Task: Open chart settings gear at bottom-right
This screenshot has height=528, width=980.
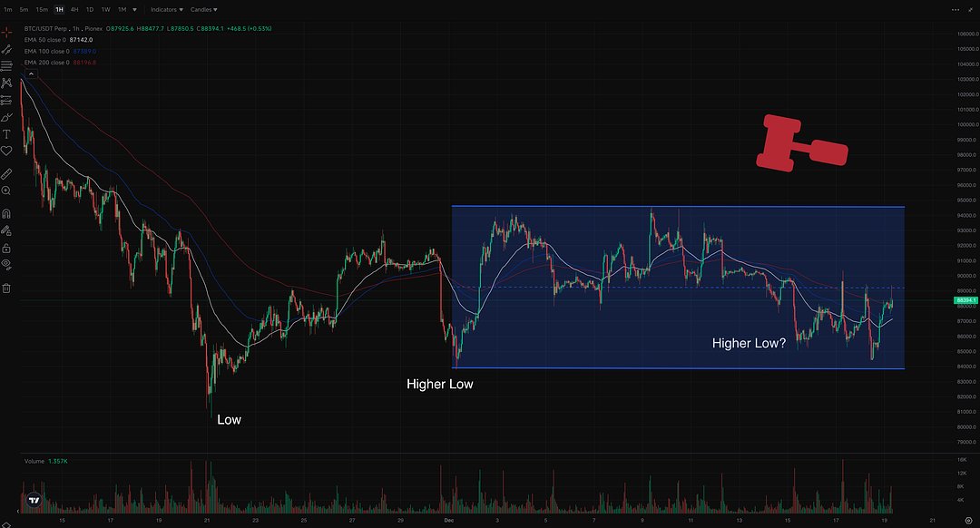Action: [969, 520]
